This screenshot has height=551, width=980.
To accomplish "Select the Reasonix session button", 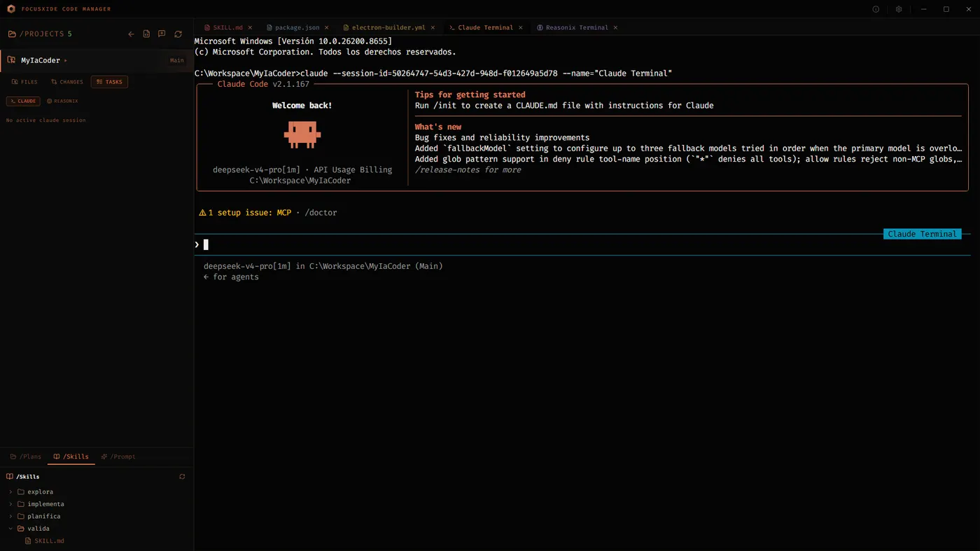I will (x=62, y=101).
